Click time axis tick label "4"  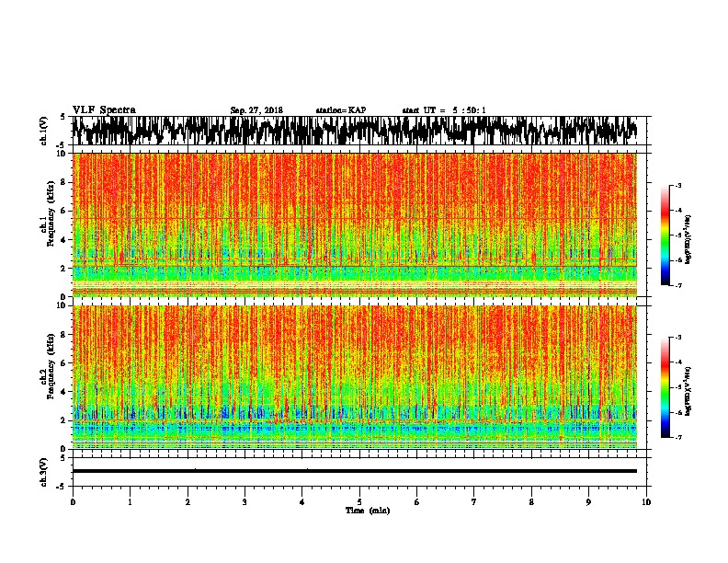[302, 502]
